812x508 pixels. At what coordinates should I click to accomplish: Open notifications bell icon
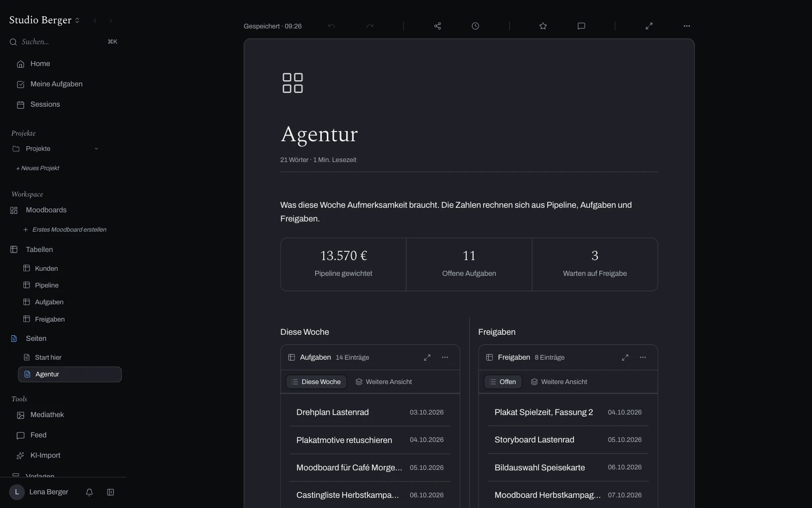pos(89,492)
